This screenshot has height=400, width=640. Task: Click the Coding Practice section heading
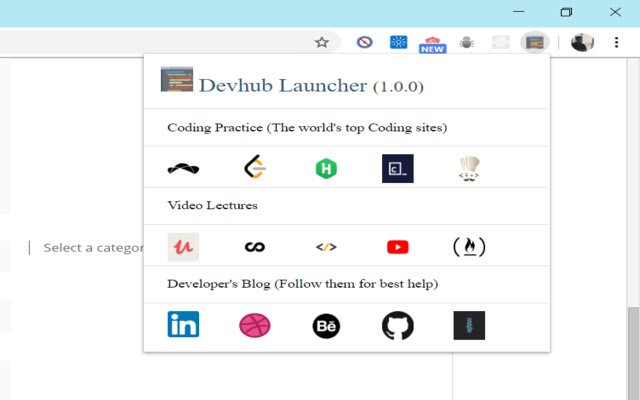[x=307, y=128]
